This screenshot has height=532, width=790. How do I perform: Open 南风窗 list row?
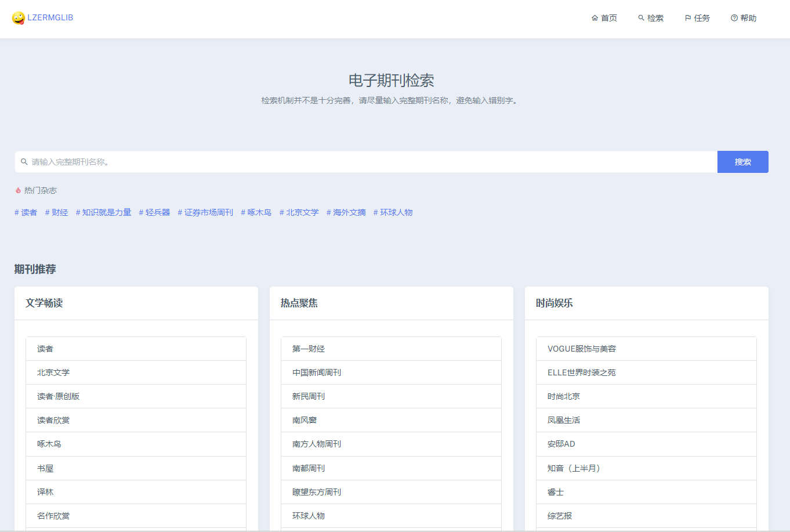[392, 420]
